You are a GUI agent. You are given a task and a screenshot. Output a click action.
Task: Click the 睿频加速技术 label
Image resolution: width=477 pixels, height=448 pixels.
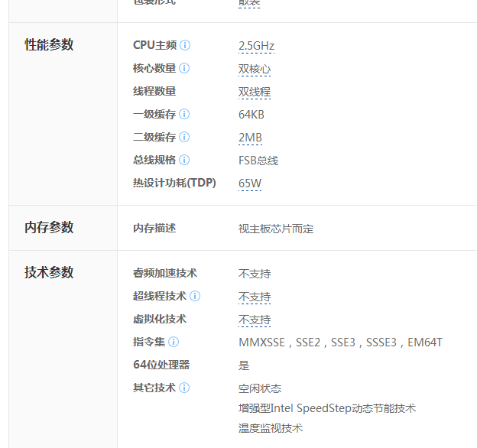(x=165, y=273)
